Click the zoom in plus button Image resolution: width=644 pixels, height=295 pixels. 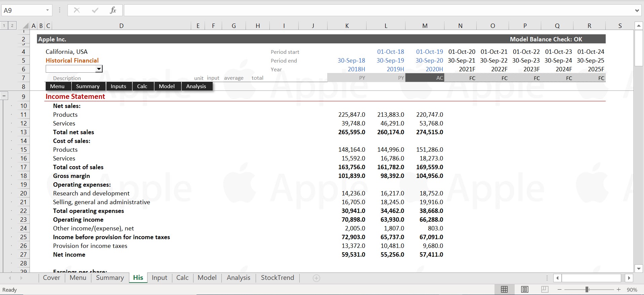618,290
